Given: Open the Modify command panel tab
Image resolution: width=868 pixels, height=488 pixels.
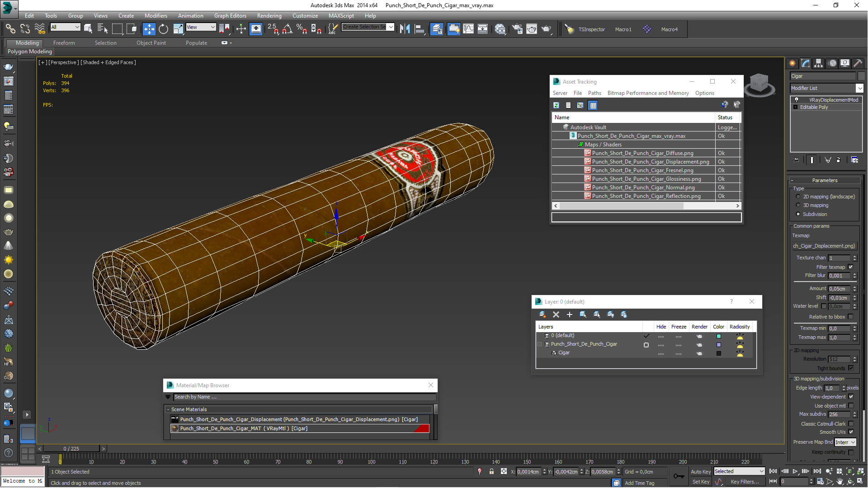Looking at the screenshot, I should coord(805,63).
